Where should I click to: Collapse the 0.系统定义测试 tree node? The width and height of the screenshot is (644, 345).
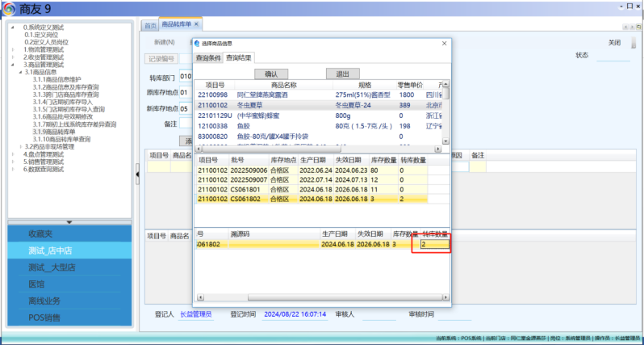[13, 27]
